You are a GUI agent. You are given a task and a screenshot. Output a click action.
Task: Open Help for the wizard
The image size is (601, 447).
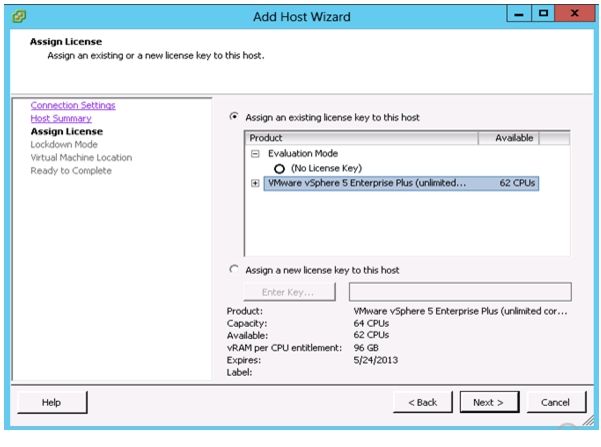click(x=52, y=402)
